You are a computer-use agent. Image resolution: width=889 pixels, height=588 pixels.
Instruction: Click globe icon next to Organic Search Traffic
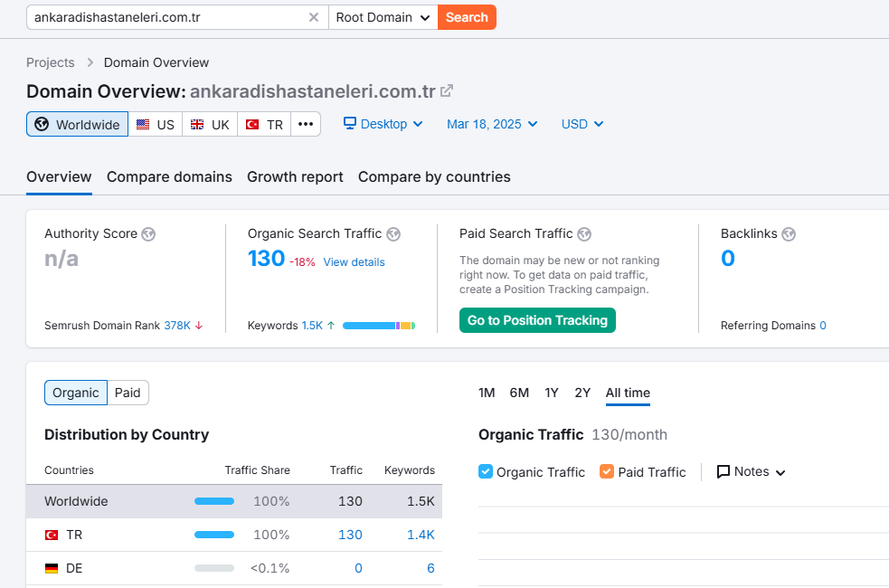click(393, 234)
